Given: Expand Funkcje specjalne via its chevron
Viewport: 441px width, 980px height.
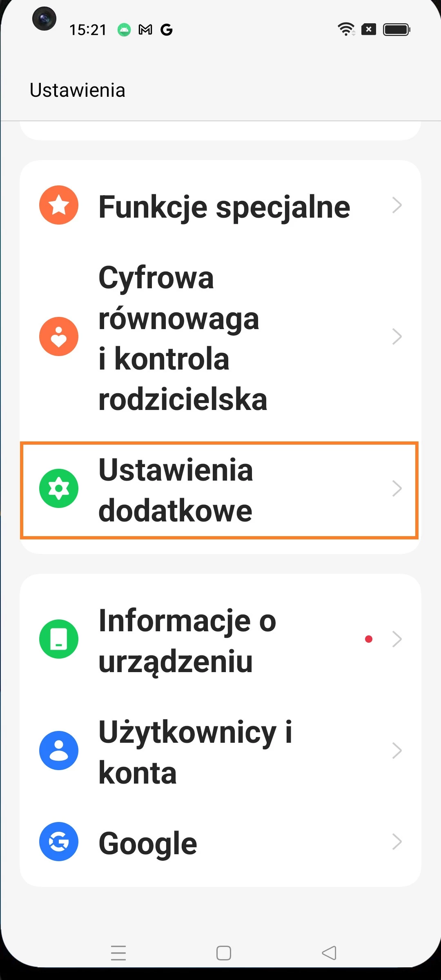Looking at the screenshot, I should 397,205.
